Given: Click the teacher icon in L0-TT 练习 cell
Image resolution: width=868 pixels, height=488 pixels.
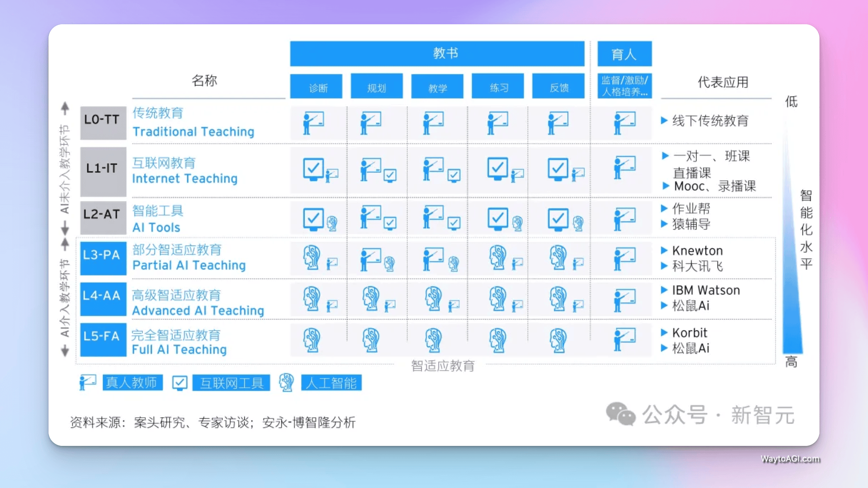Looking at the screenshot, I should [x=498, y=123].
